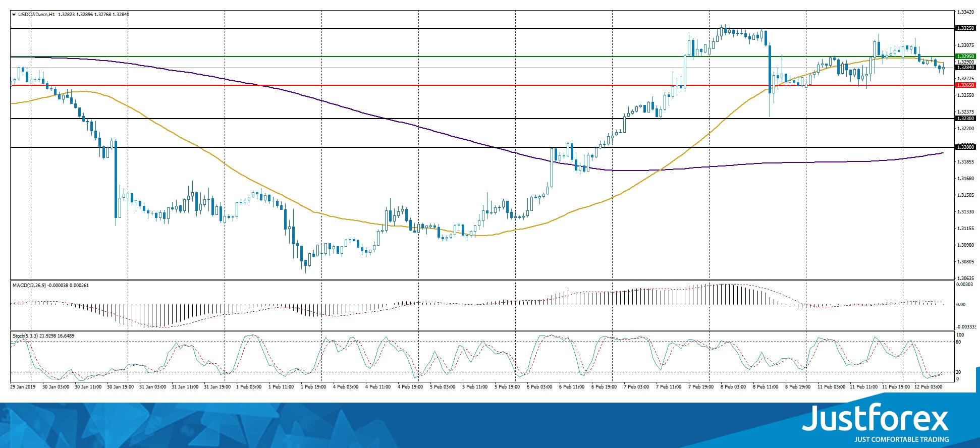Click the black 1.33250 level tag
The height and width of the screenshot is (448, 980).
[965, 28]
